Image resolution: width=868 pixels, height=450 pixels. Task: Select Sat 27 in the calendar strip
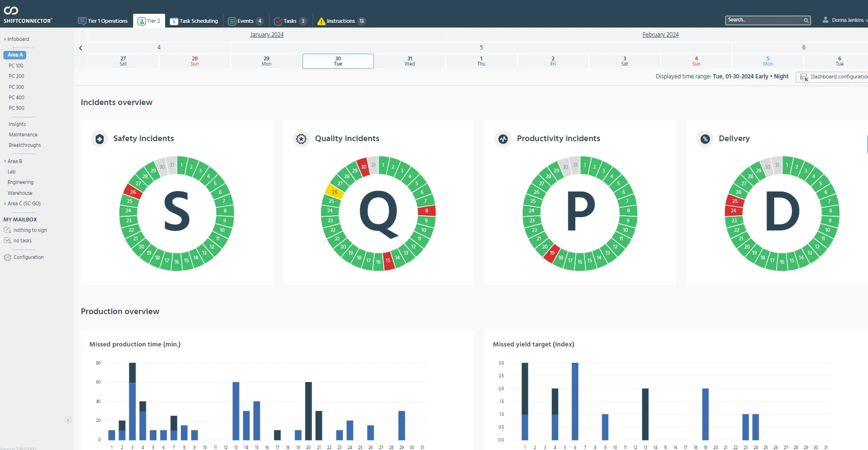coord(123,61)
